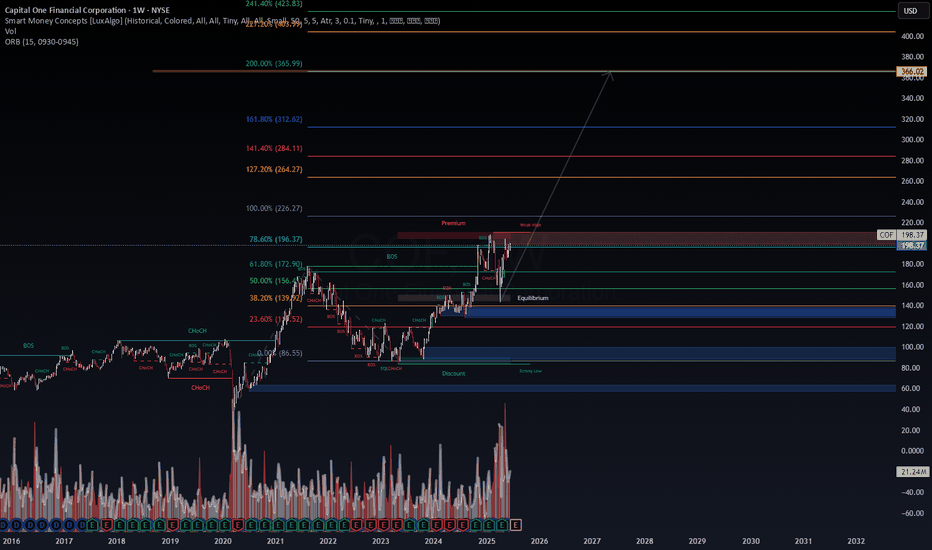
Task: Select the Capital One Financial Corporation chart title
Action: [x=87, y=10]
